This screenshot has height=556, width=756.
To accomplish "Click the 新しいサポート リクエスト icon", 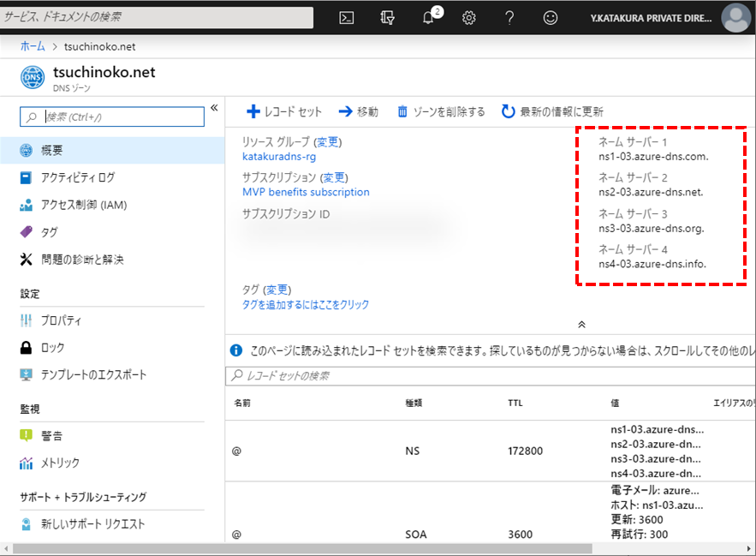I will (x=26, y=524).
